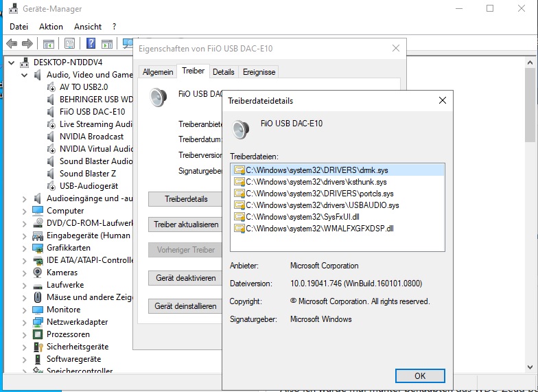
Task: Click the BEHRINGER USB WDM speaker icon
Action: (51, 100)
